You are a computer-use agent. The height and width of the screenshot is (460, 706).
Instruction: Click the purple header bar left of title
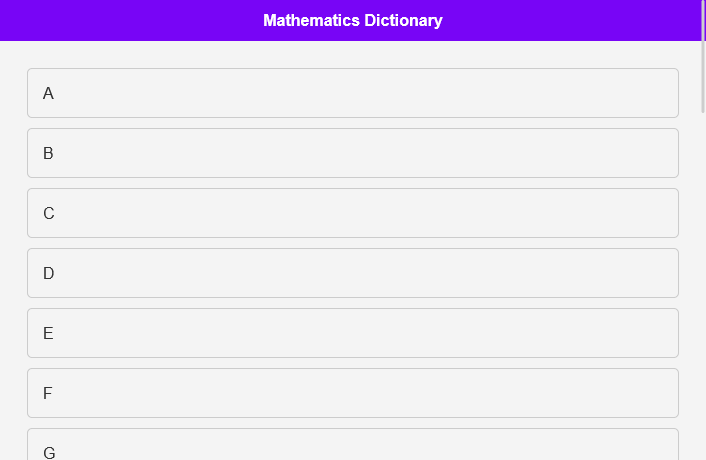[x=120, y=20]
